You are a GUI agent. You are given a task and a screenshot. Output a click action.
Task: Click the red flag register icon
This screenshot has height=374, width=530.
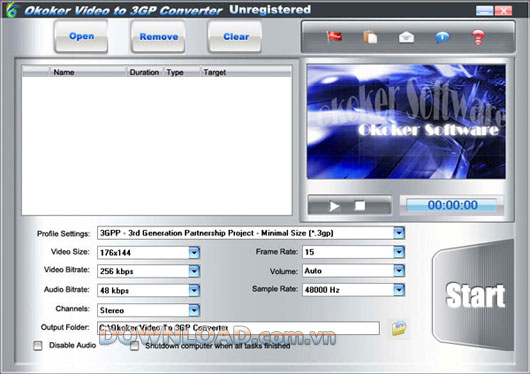pyautogui.click(x=334, y=37)
